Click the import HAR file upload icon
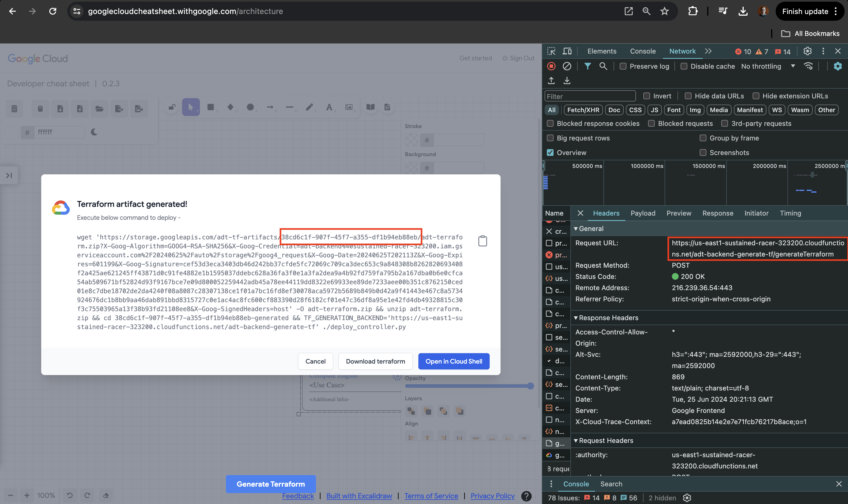 coord(551,80)
